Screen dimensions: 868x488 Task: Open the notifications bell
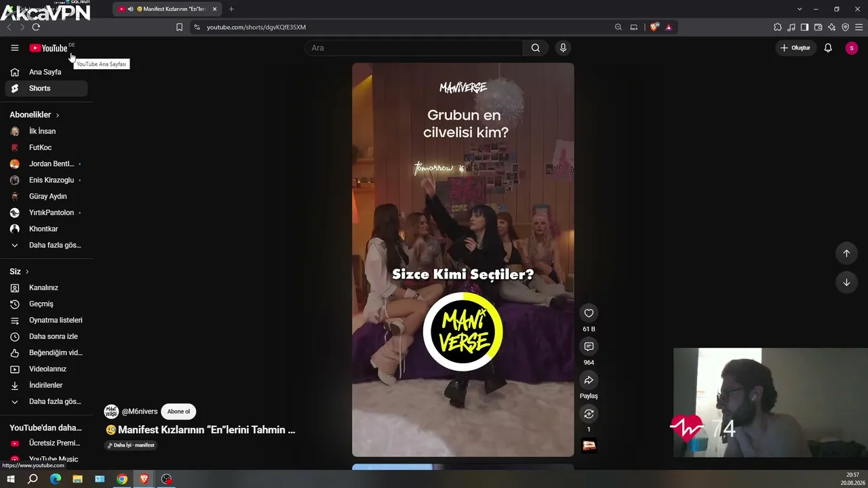[828, 48]
